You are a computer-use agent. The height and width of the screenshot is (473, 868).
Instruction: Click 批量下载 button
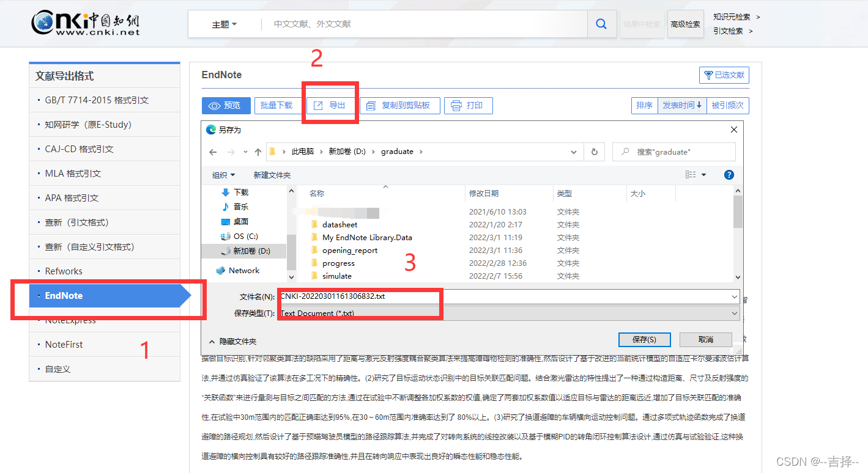276,106
